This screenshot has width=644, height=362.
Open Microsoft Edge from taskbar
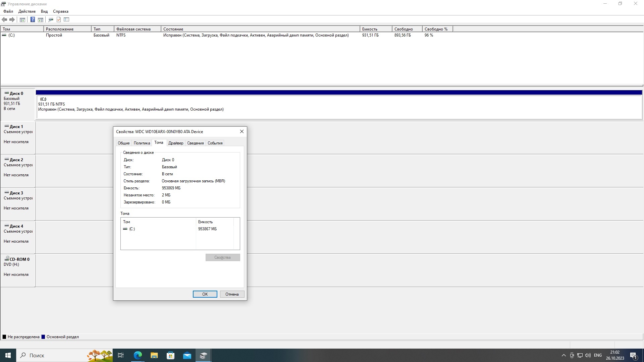[x=138, y=355]
